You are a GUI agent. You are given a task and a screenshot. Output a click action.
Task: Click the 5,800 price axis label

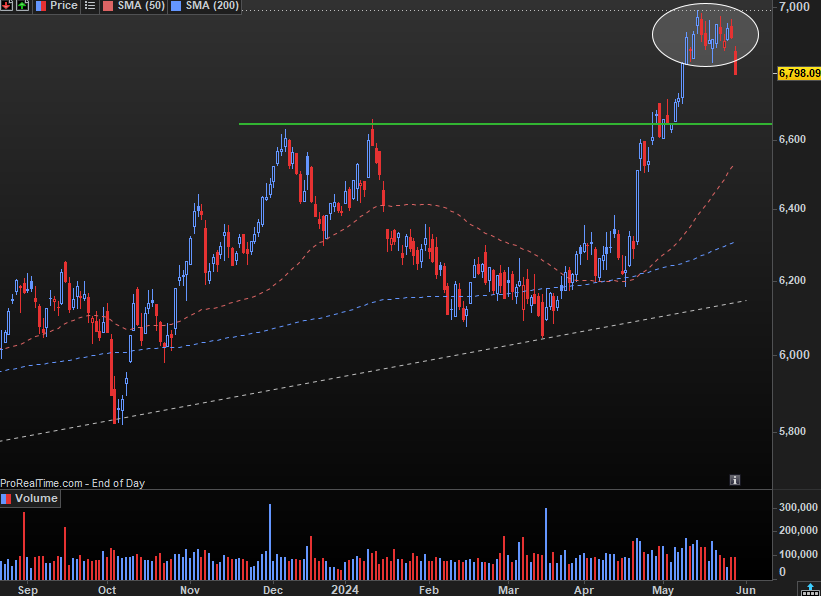pos(793,432)
